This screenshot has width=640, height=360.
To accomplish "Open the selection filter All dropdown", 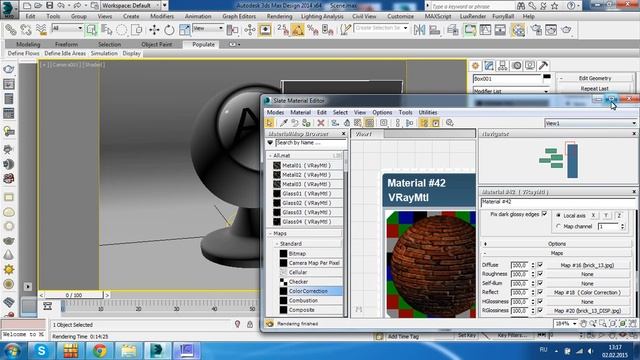I will tap(67, 28).
